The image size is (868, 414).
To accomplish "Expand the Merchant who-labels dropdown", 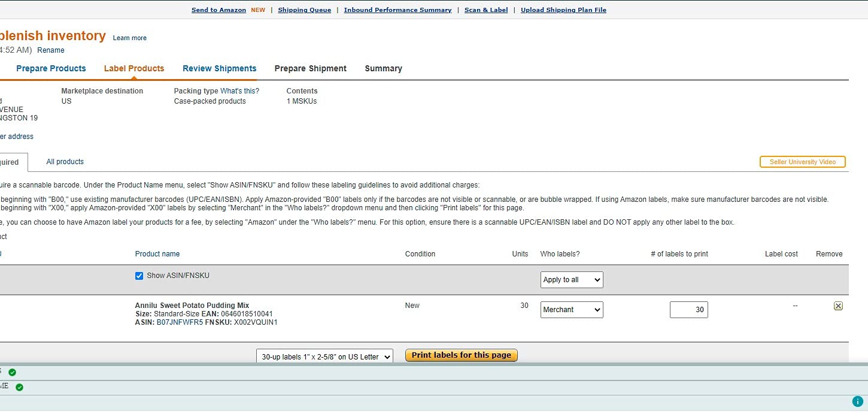I will point(571,310).
